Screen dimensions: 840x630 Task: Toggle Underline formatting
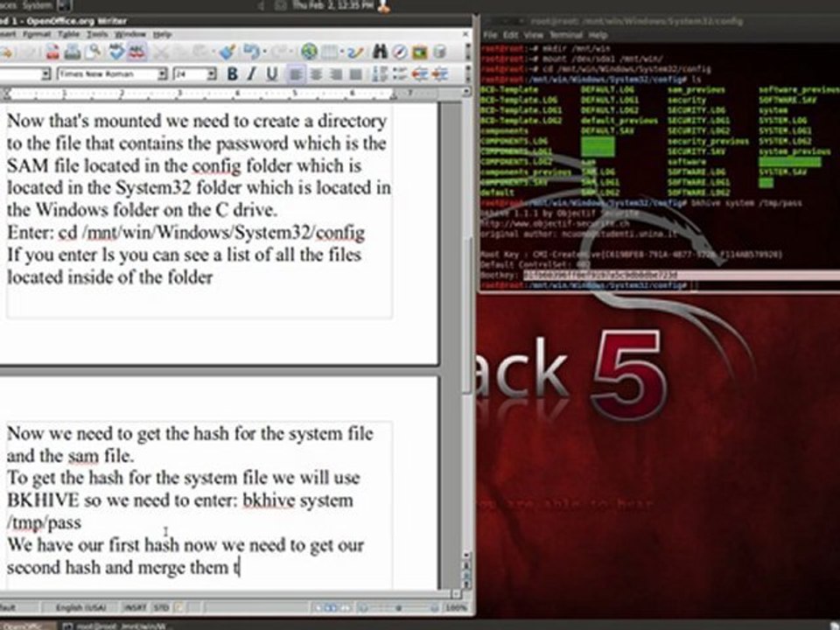coord(271,73)
